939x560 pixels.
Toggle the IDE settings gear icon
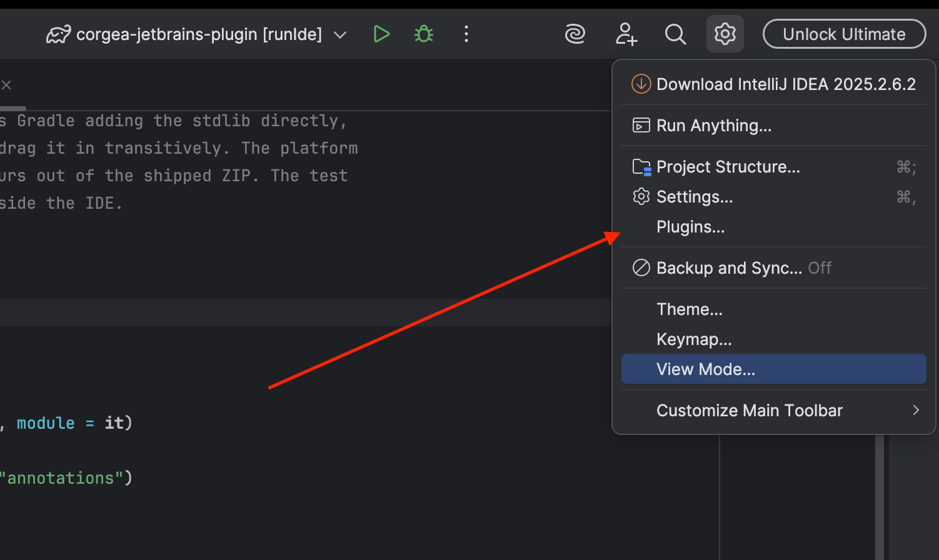tap(725, 34)
